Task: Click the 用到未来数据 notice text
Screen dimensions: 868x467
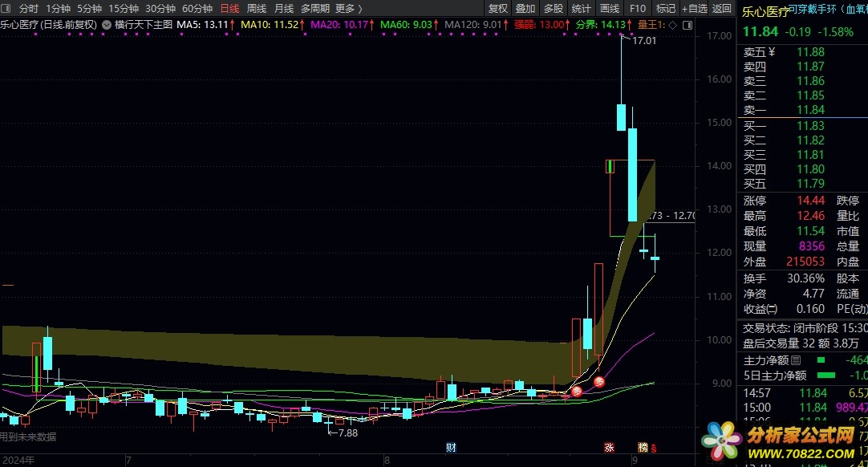Action: pos(28,437)
